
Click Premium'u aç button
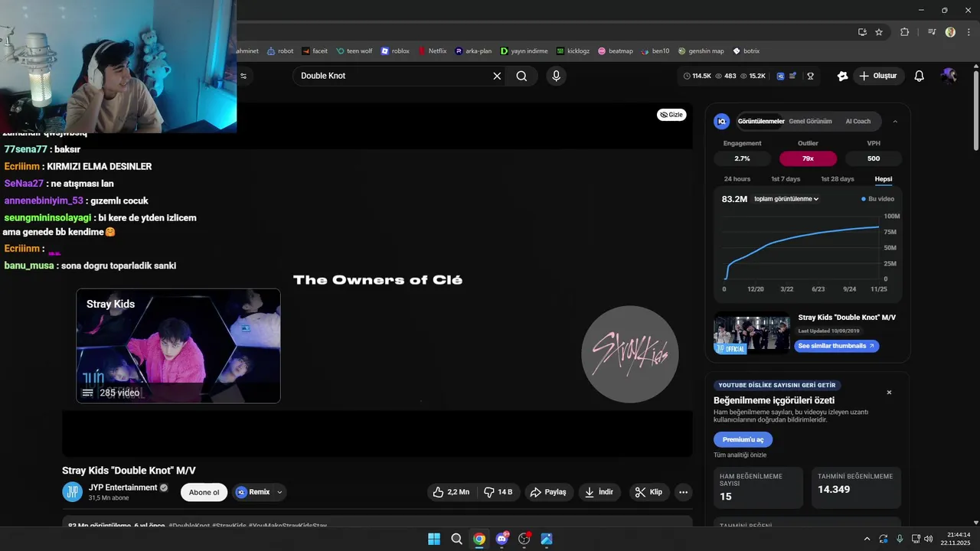tap(743, 439)
